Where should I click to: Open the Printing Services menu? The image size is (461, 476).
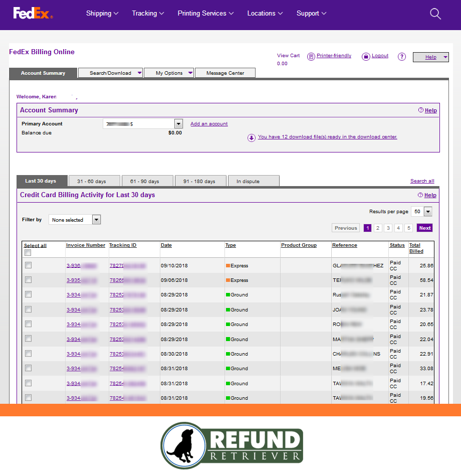(x=205, y=14)
